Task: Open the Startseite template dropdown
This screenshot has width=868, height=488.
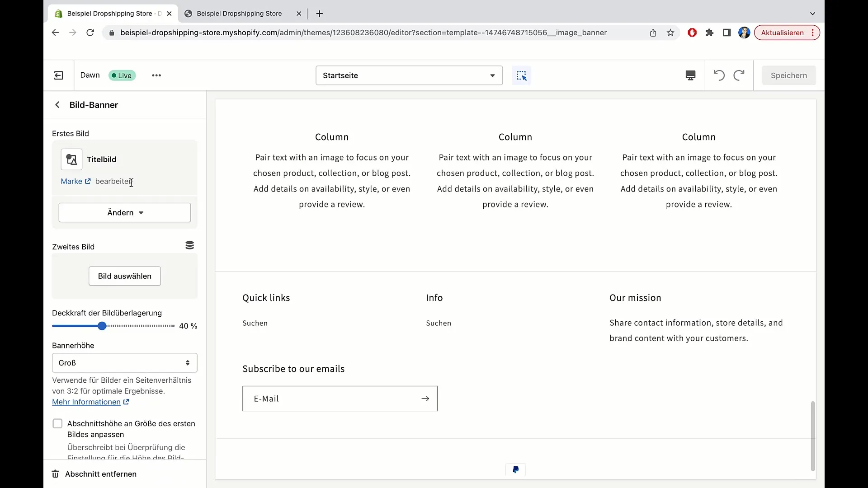Action: tap(409, 75)
